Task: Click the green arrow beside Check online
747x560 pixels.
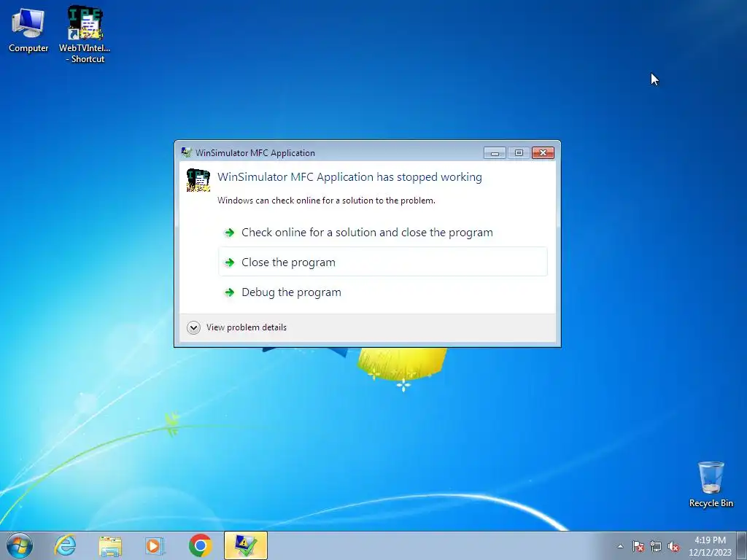Action: (x=230, y=233)
